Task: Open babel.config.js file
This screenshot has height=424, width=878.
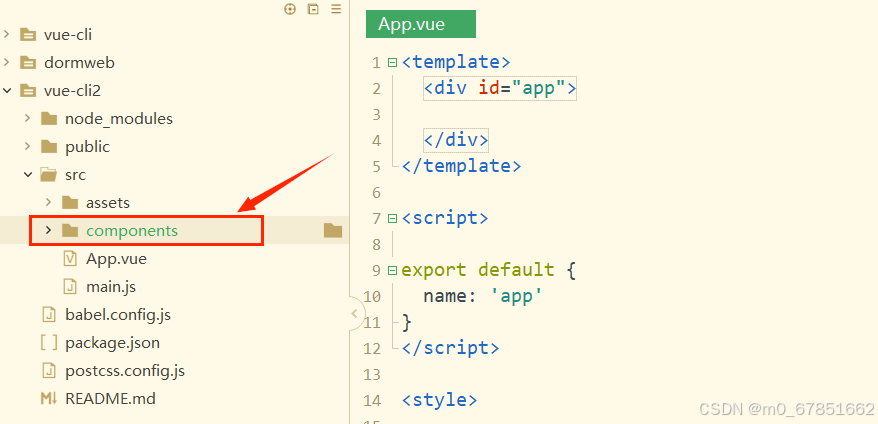Action: click(x=118, y=315)
